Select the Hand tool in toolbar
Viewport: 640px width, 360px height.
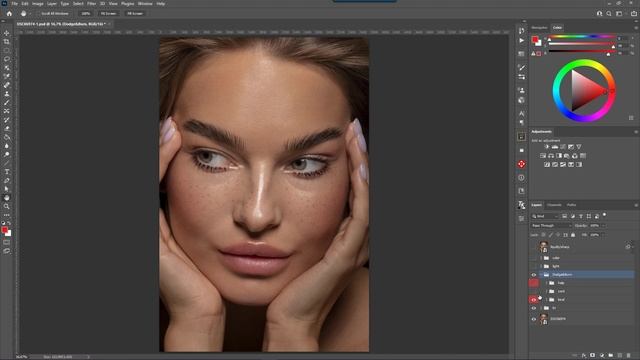tap(7, 198)
